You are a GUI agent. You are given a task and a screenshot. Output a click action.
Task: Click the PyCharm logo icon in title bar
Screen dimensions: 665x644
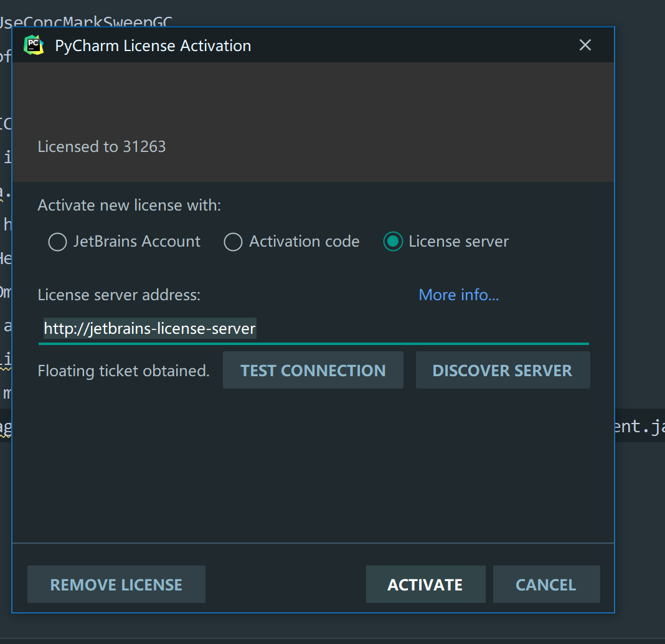coord(34,45)
